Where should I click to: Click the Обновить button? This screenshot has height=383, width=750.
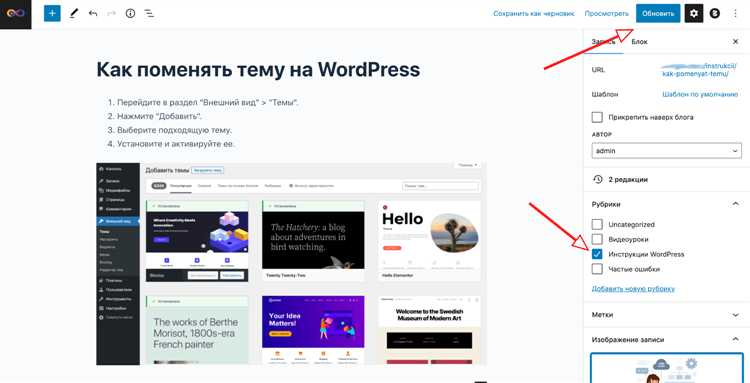click(658, 13)
